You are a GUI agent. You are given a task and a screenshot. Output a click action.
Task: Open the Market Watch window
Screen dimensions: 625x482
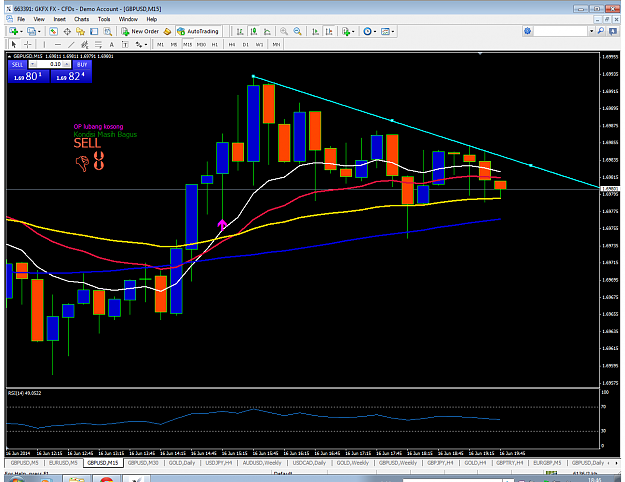pyautogui.click(x=53, y=31)
